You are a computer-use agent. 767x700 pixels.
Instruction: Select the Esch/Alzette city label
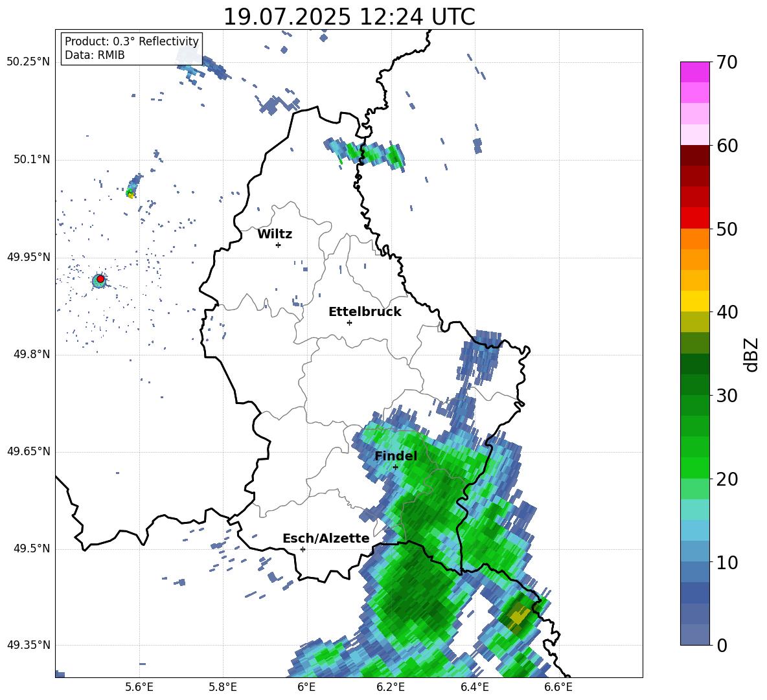click(x=326, y=538)
